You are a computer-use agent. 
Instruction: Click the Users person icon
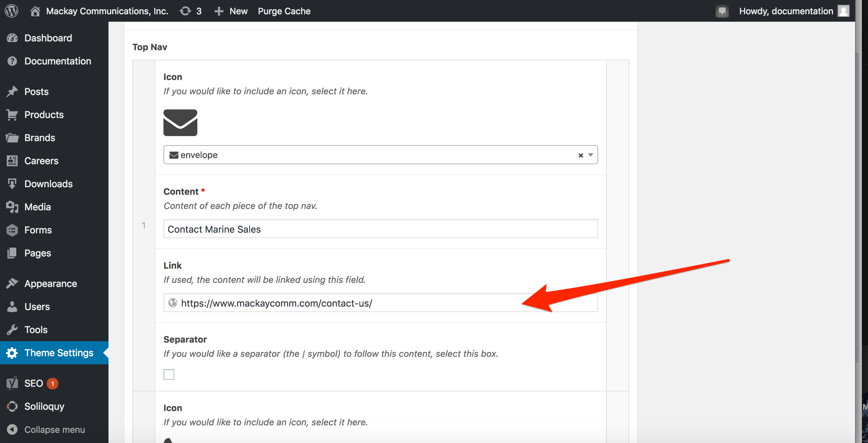(12, 307)
